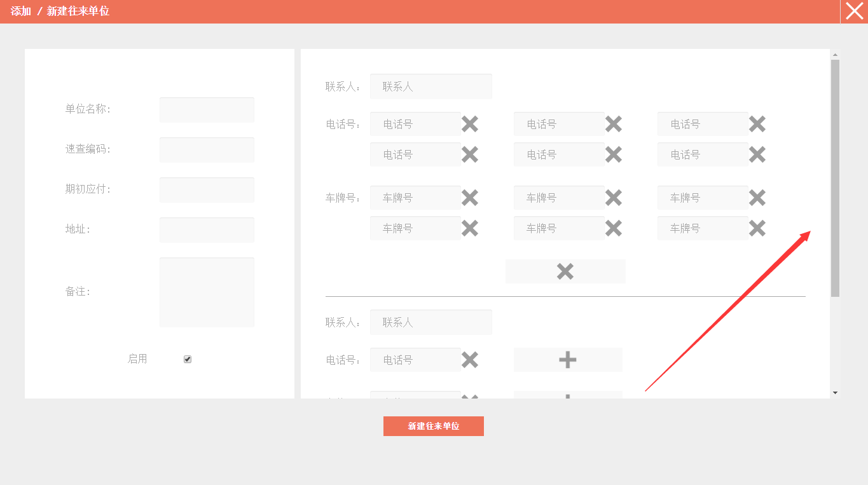Focus the 备注 textarea

click(x=207, y=292)
